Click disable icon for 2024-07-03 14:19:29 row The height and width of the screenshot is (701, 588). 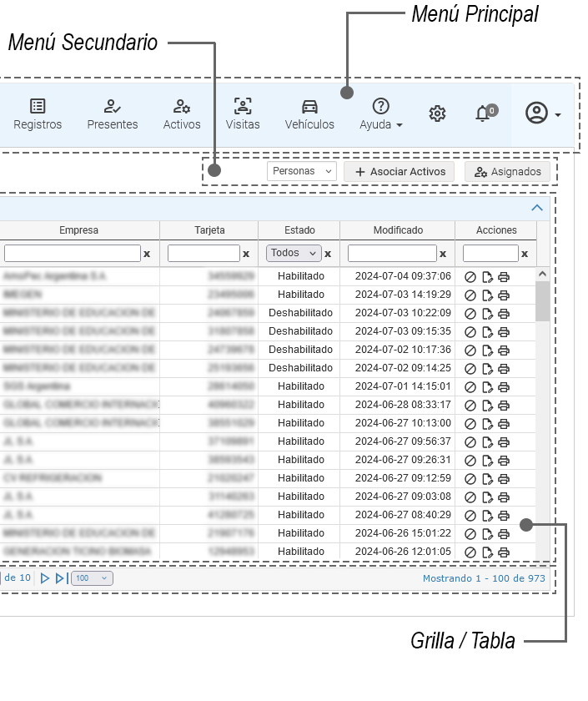[x=470, y=295]
